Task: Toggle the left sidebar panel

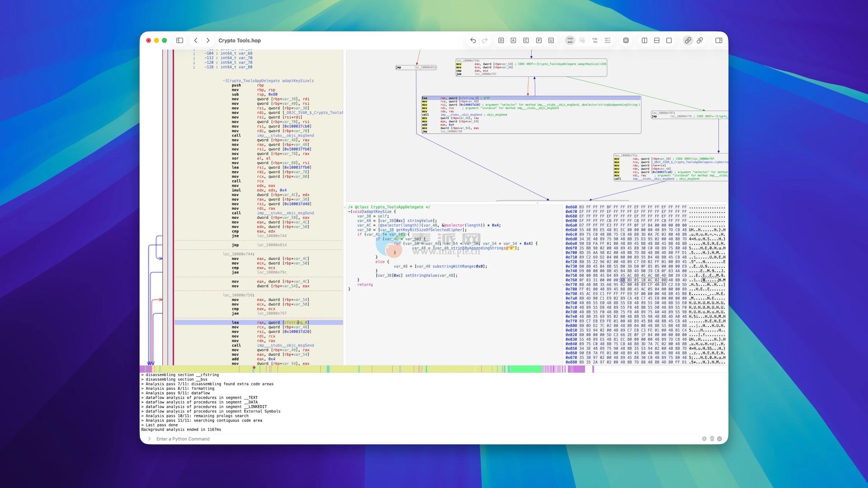Action: click(179, 41)
